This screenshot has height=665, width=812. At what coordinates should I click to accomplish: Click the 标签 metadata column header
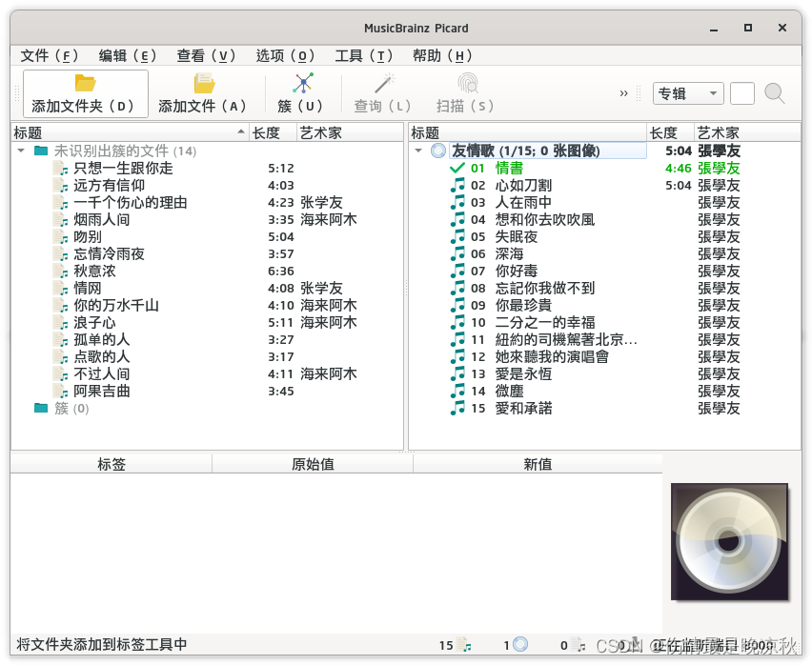click(x=112, y=464)
